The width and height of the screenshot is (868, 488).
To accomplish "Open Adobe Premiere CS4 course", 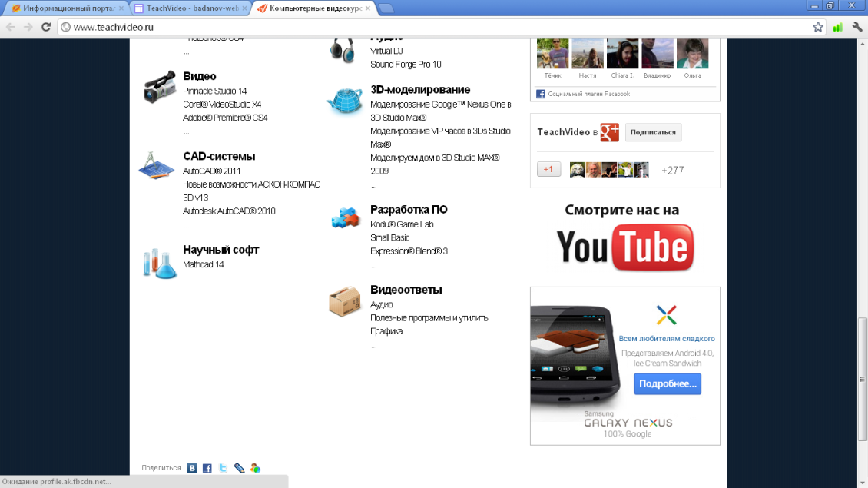I will 225,118.
